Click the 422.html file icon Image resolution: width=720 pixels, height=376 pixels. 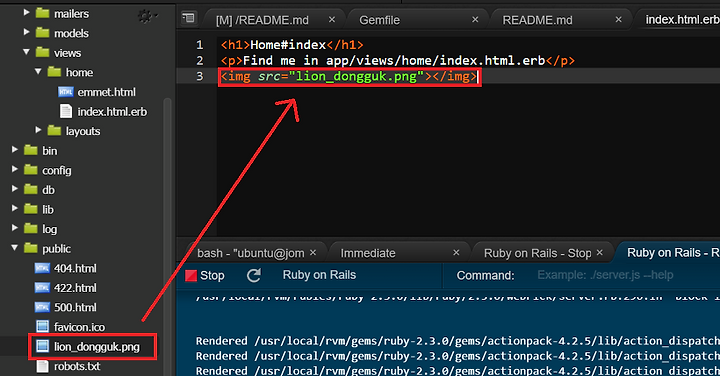coord(42,288)
